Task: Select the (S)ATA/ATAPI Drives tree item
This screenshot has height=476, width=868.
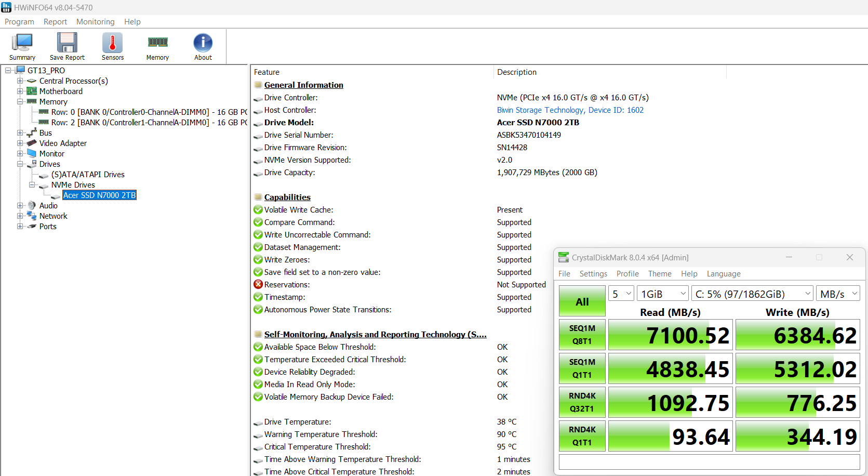Action: point(88,174)
